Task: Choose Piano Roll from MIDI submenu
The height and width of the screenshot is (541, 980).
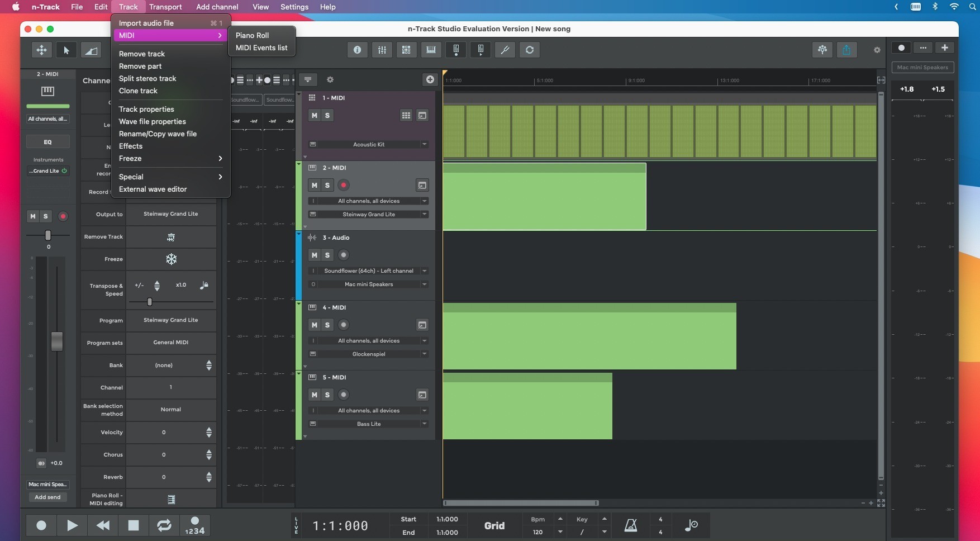Action: [261, 35]
